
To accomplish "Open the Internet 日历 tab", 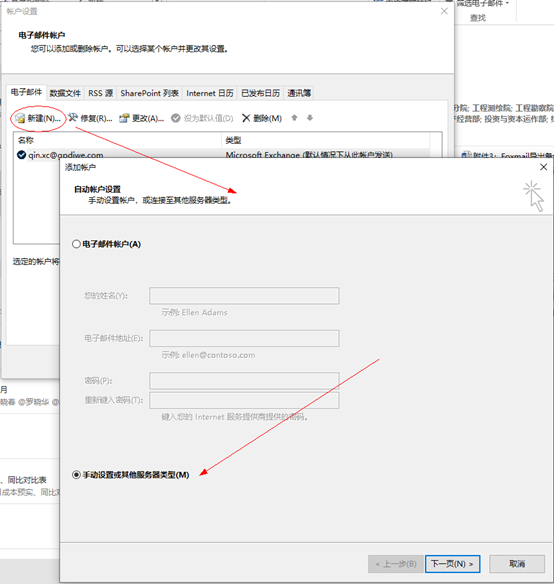I will click(210, 93).
